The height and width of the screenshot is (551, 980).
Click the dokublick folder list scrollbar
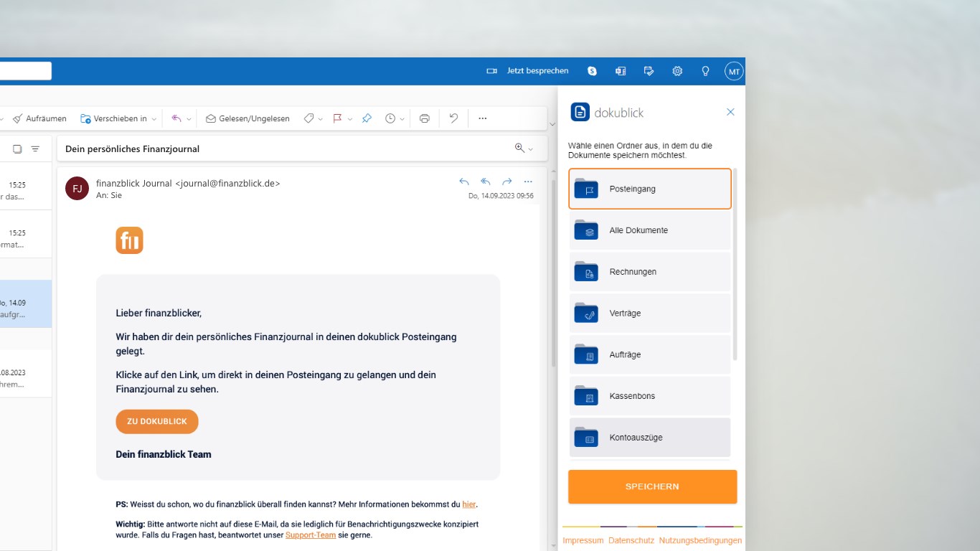click(x=735, y=264)
